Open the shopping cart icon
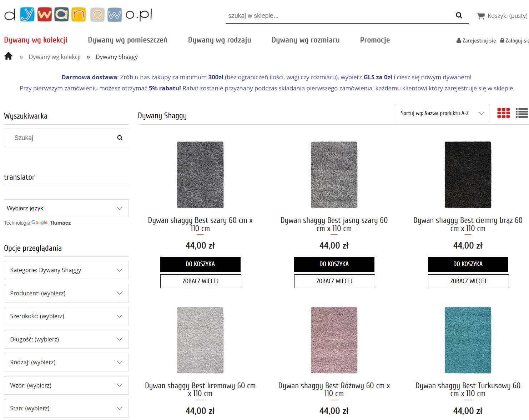Image resolution: width=529 pixels, height=420 pixels. click(x=480, y=16)
